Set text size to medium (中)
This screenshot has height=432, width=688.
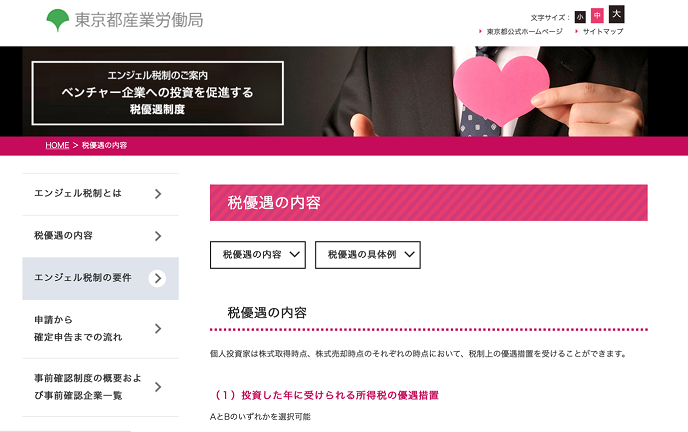[x=597, y=16]
